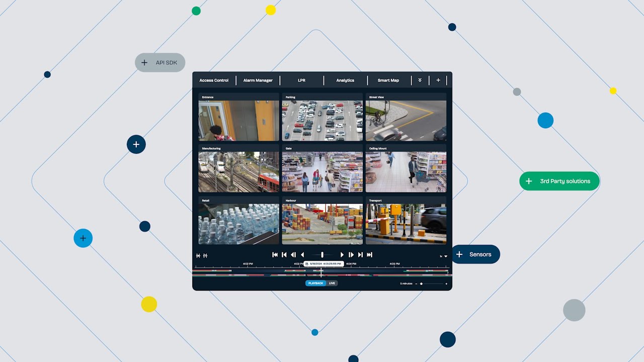Image resolution: width=644 pixels, height=362 pixels.
Task: Open the Gate camera feed
Action: pos(322,169)
